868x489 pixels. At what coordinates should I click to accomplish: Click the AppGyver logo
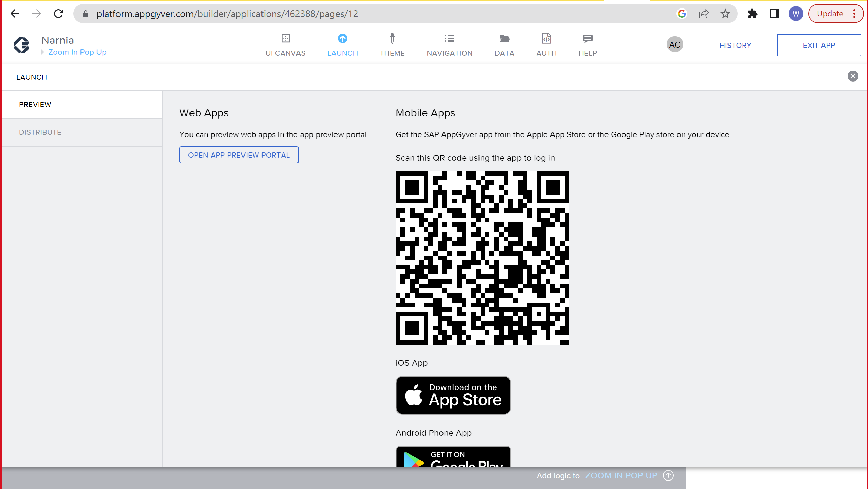[21, 45]
